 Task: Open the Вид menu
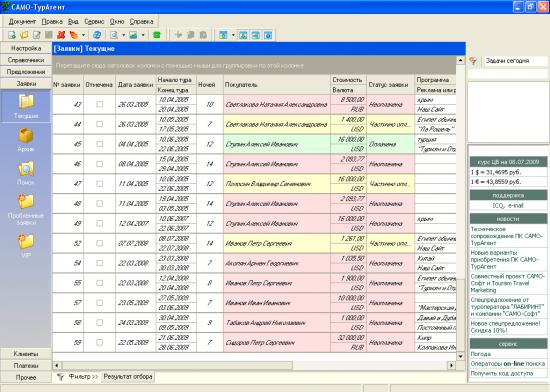point(73,22)
